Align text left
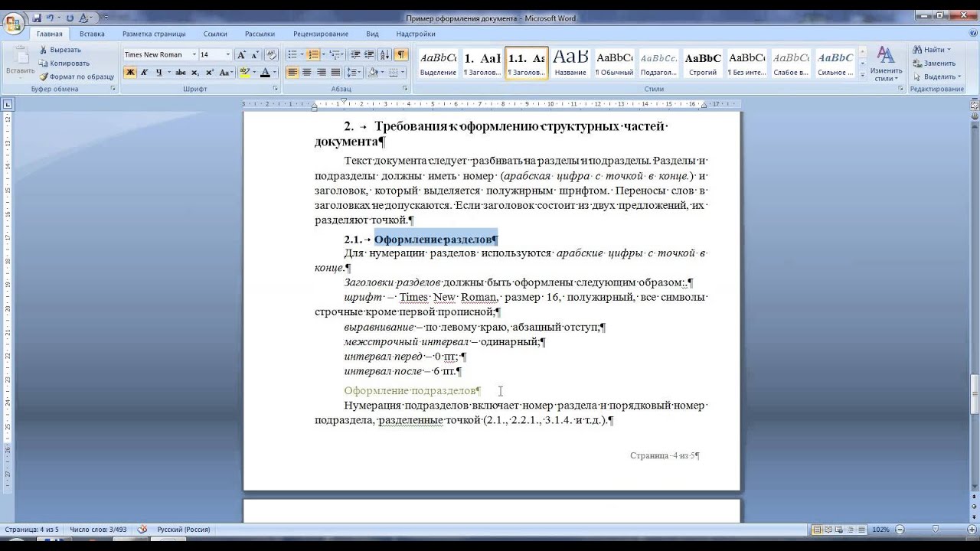The image size is (980, 551). click(292, 73)
